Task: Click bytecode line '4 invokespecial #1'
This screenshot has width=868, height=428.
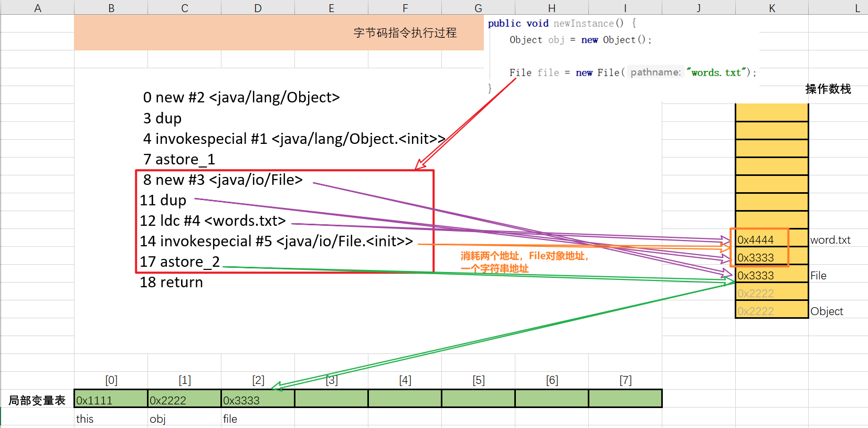Action: click(294, 139)
